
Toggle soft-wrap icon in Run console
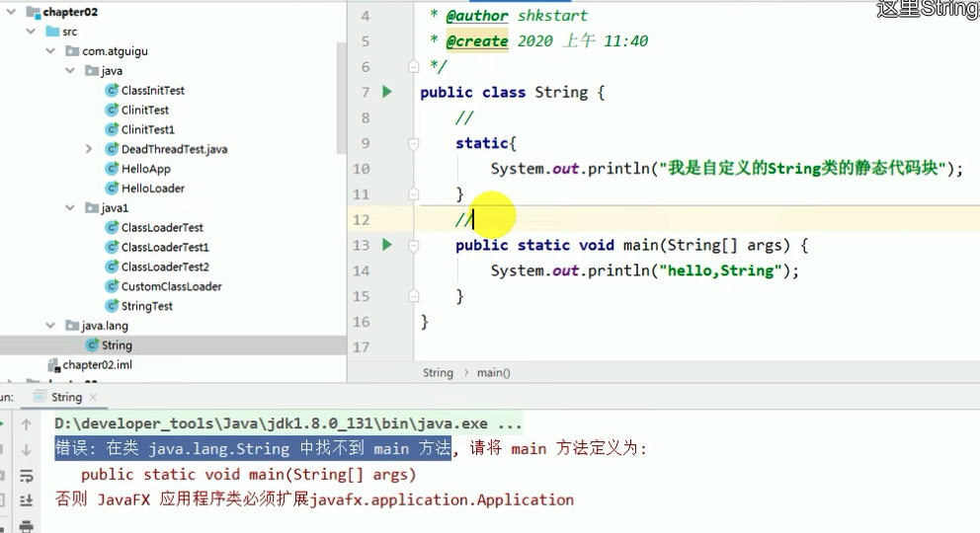click(x=27, y=475)
